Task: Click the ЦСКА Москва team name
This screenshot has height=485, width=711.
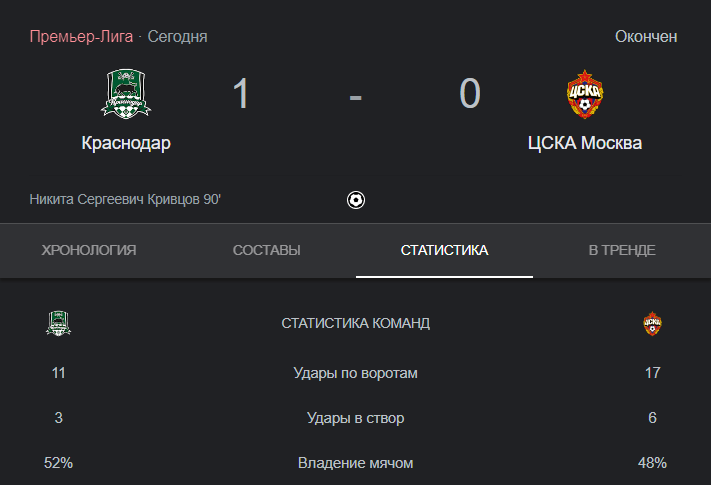Action: click(x=585, y=143)
